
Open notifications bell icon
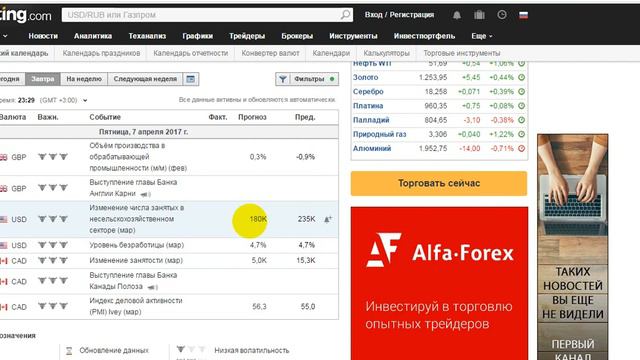[457, 15]
